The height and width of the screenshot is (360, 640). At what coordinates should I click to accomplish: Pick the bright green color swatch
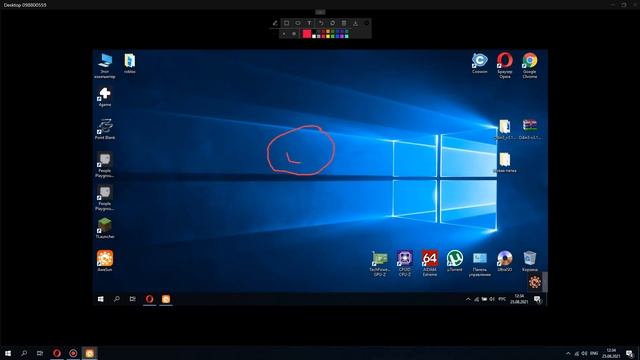click(x=332, y=36)
